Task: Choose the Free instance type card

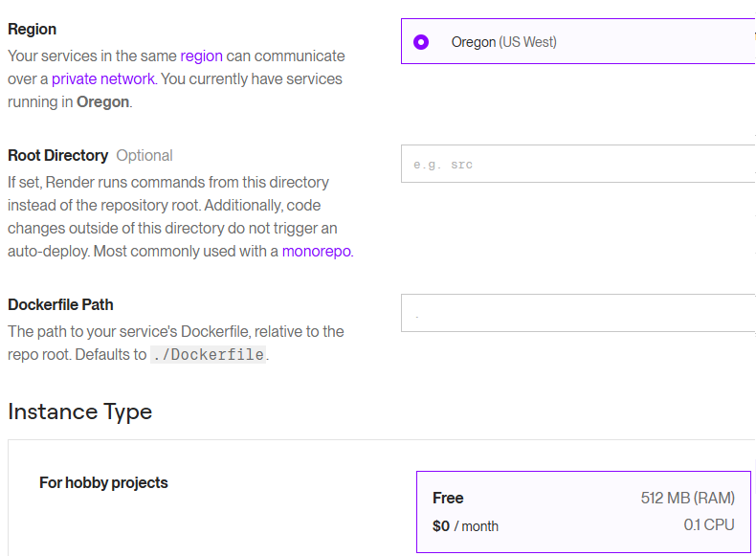Action: click(584, 511)
